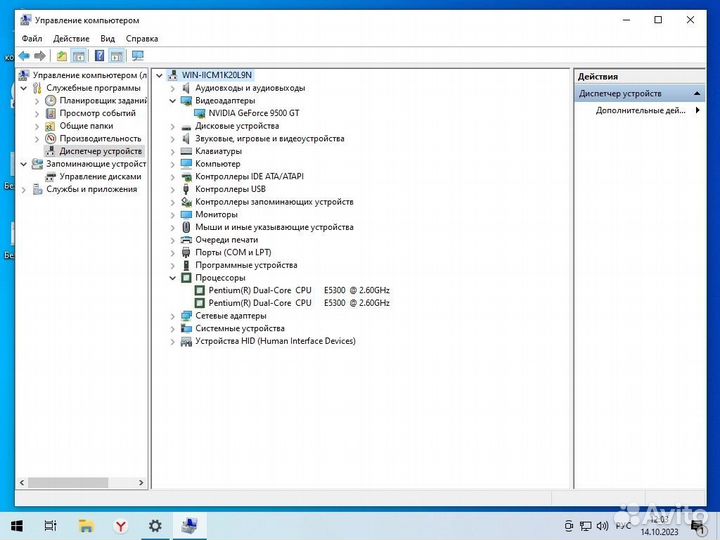Select Системные устройства category
Image resolution: width=720 pixels, height=540 pixels.
point(240,328)
